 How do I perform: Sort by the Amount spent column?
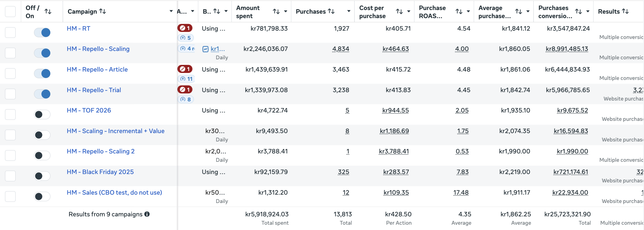(276, 11)
